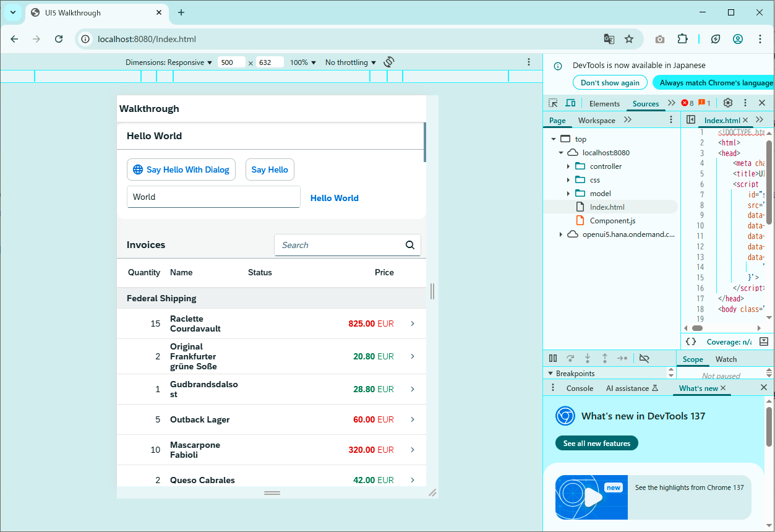Click the orange warning count badge
The image size is (775, 532).
point(704,103)
